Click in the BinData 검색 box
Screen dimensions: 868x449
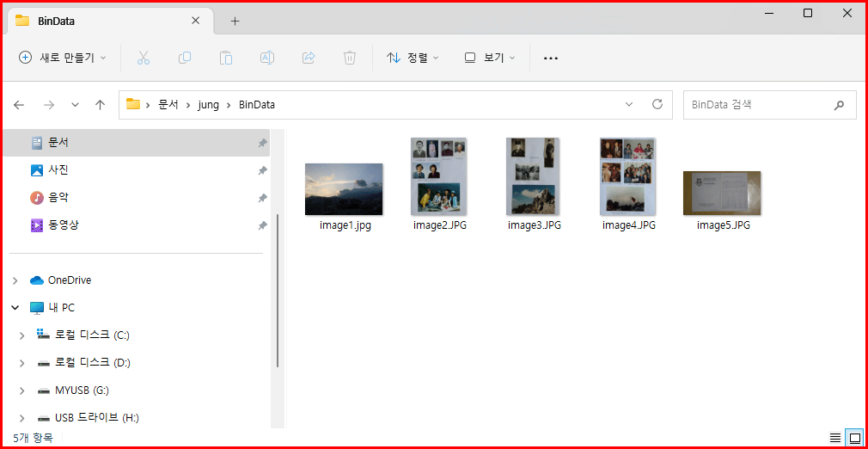click(x=770, y=105)
